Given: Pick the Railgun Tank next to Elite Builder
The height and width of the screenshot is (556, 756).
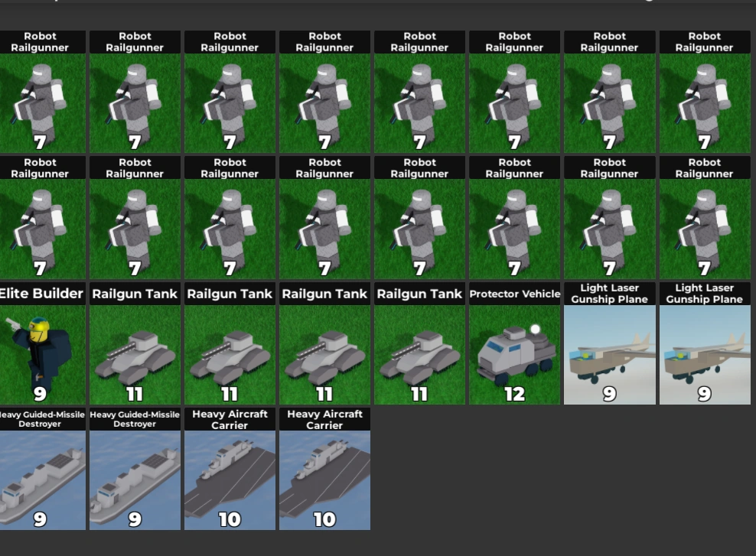Looking at the screenshot, I should click(135, 343).
